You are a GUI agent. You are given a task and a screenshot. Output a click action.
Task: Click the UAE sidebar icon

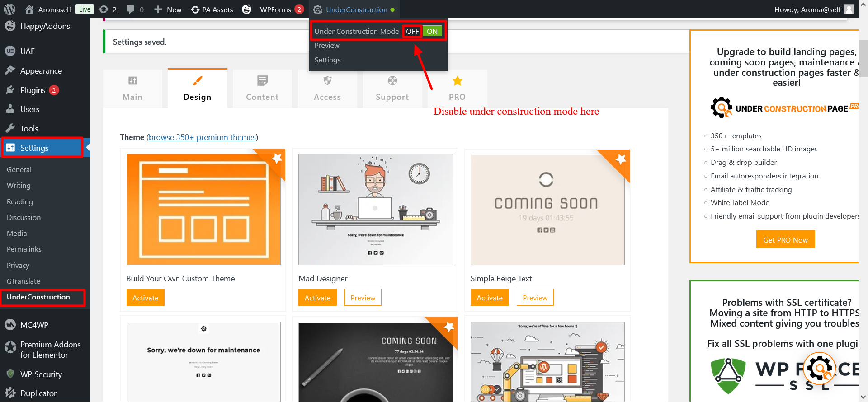[10, 51]
